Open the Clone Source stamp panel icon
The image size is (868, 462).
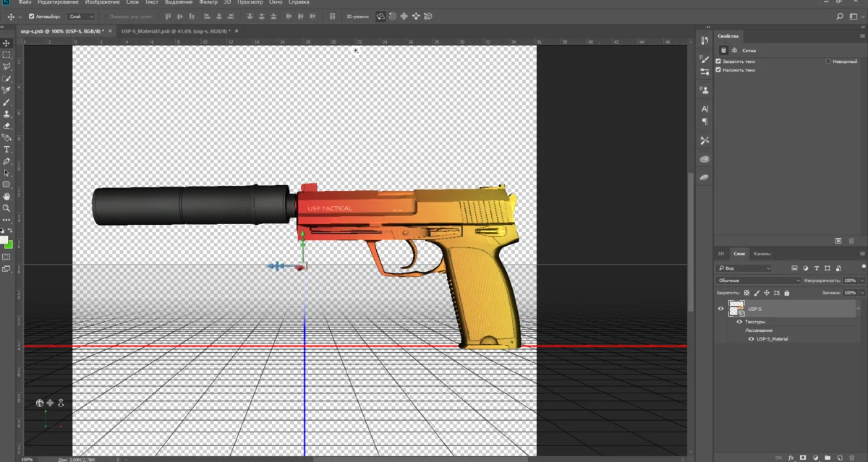click(x=705, y=90)
